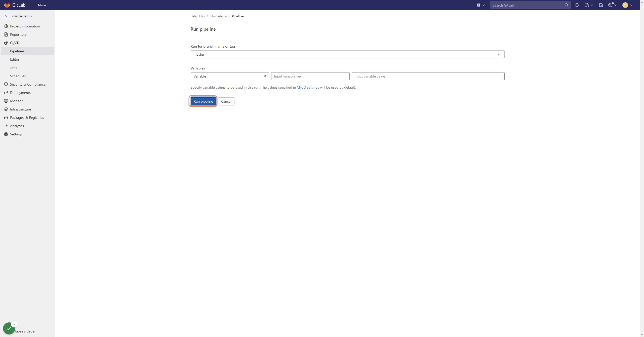
Task: Open the Help dropdown
Action: pyautogui.click(x=612, y=5)
